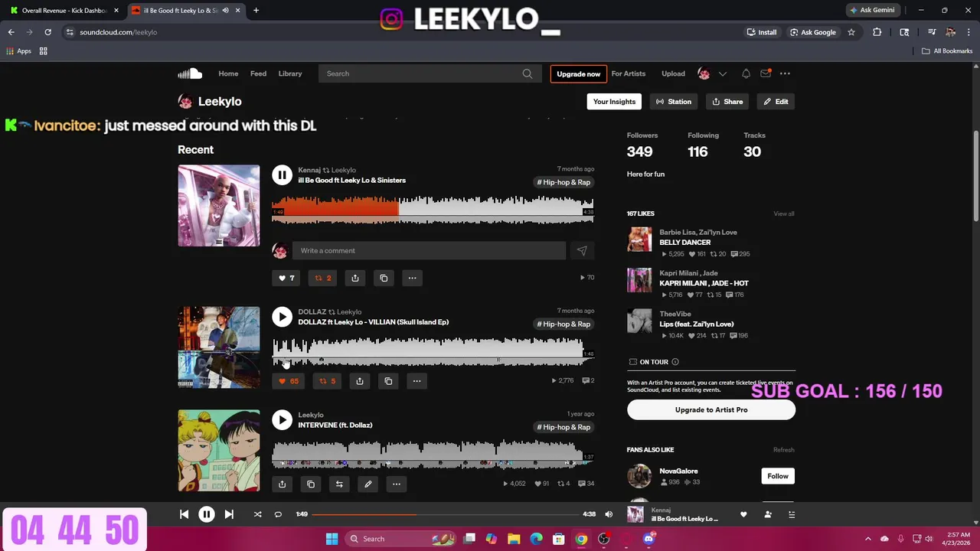Refresh the Fans Also Like list
980x551 pixels.
(x=784, y=450)
